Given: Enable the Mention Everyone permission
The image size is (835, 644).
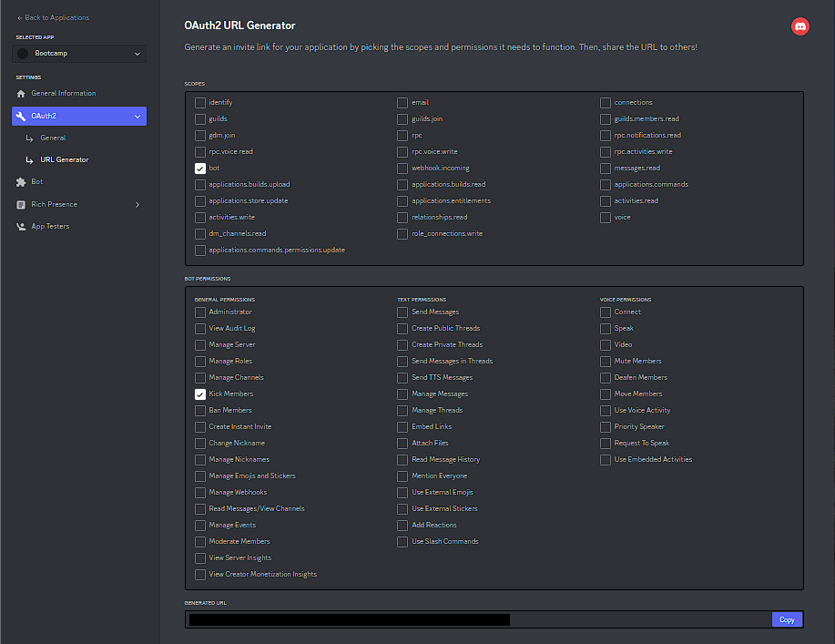Looking at the screenshot, I should pyautogui.click(x=402, y=476).
